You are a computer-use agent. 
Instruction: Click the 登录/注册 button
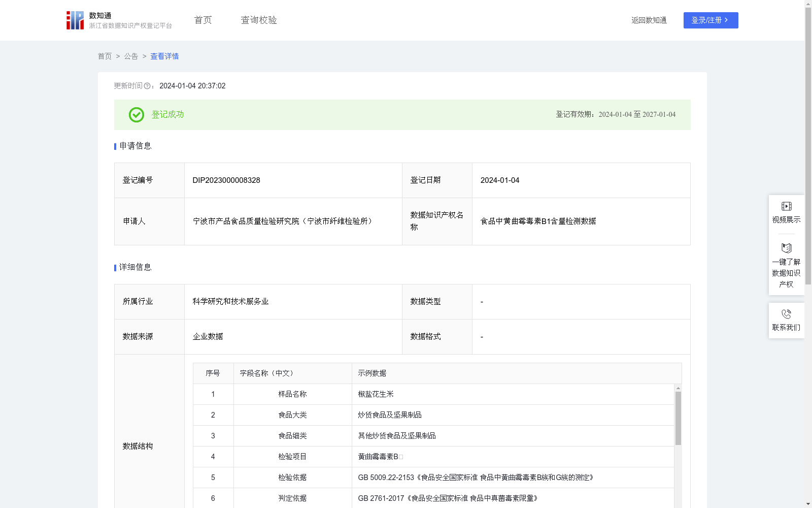tap(710, 20)
